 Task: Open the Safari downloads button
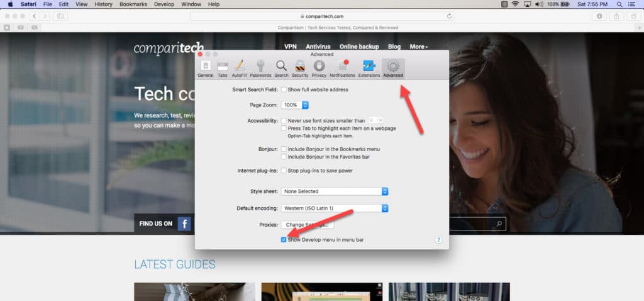click(x=599, y=16)
